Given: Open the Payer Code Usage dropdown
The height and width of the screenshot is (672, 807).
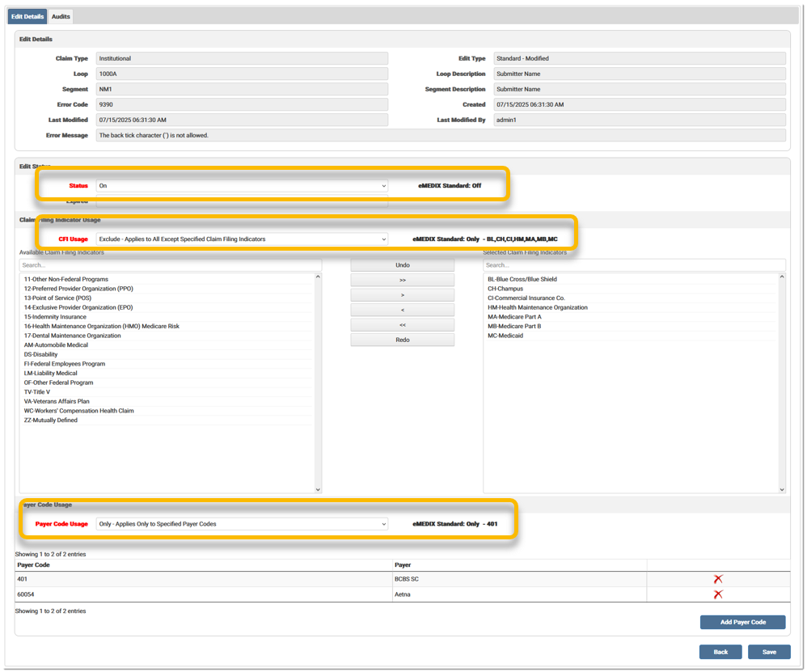Looking at the screenshot, I should (x=242, y=524).
